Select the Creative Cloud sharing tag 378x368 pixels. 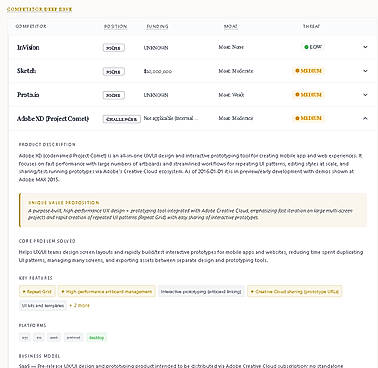pos(295,292)
